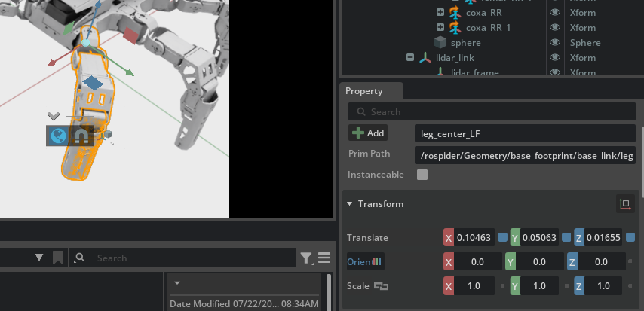Click the red X axis arrow of gizmo
The height and width of the screenshot is (311, 644).
(x=52, y=63)
